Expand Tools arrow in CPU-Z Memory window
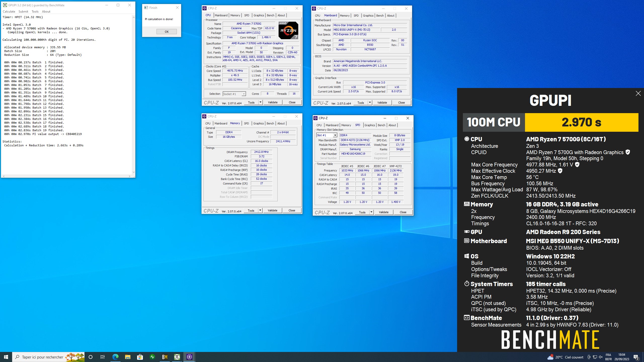The image size is (644, 362). (260, 210)
